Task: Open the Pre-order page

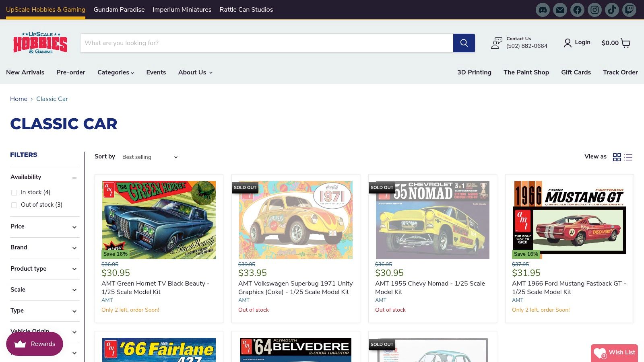Action: tap(71, 72)
